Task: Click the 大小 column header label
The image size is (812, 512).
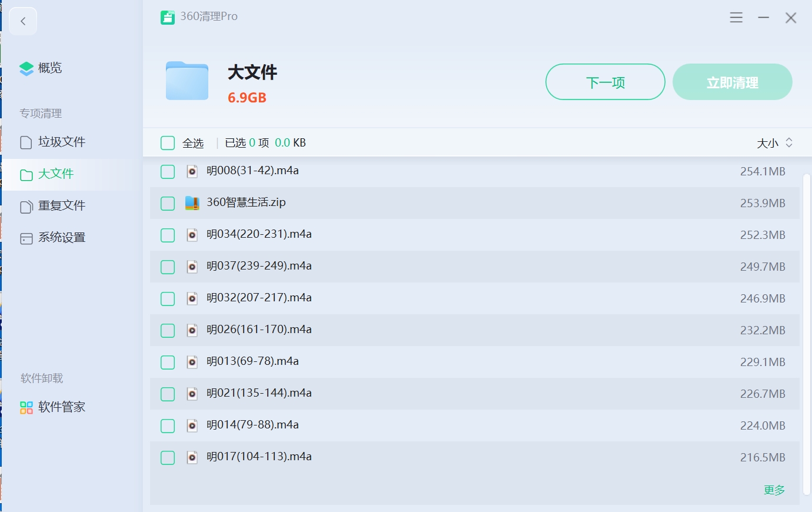Action: (768, 143)
